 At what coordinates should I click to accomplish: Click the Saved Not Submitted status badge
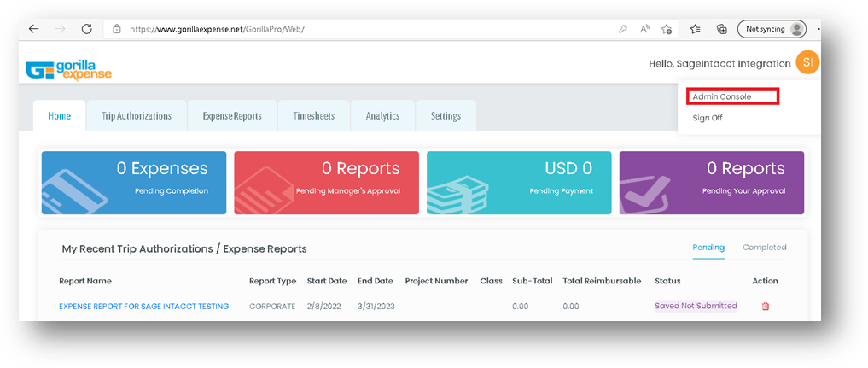click(696, 306)
